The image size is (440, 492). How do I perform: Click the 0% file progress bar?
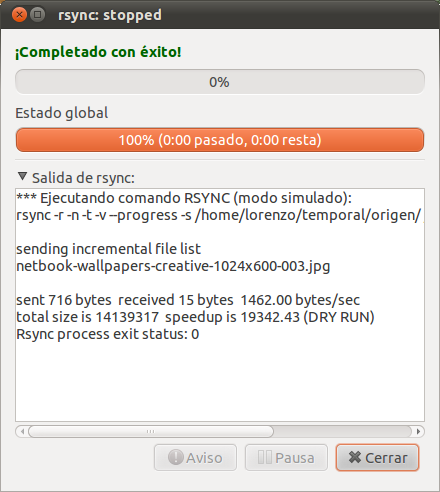pyautogui.click(x=220, y=82)
